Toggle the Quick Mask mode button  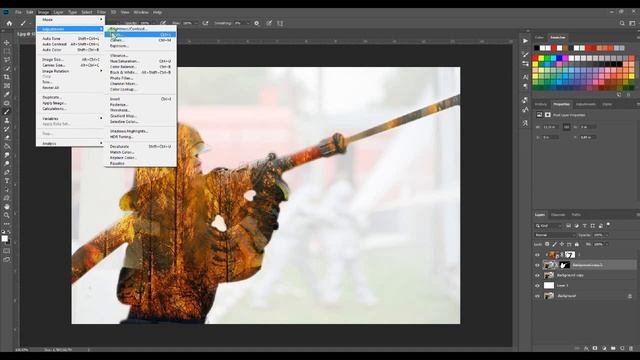click(x=7, y=251)
